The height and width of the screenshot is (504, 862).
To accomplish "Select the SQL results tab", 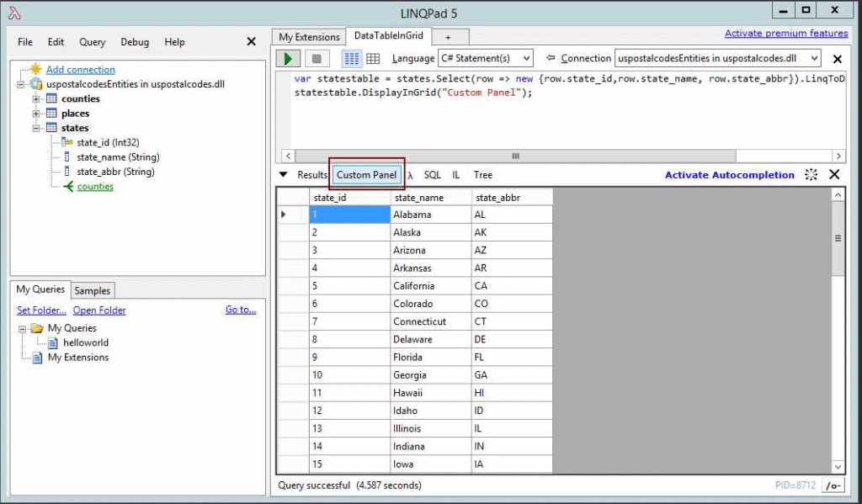I will point(432,175).
